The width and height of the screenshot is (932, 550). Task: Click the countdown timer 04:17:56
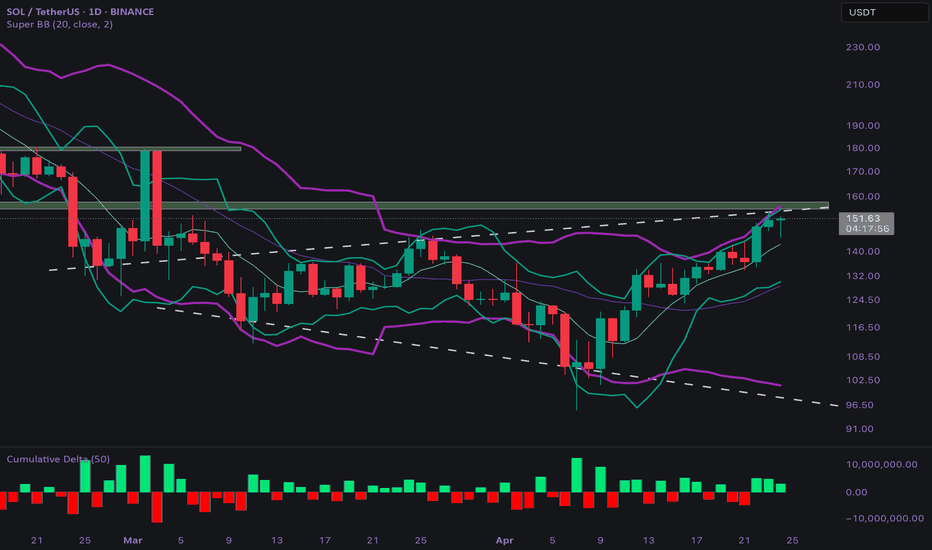click(x=867, y=228)
